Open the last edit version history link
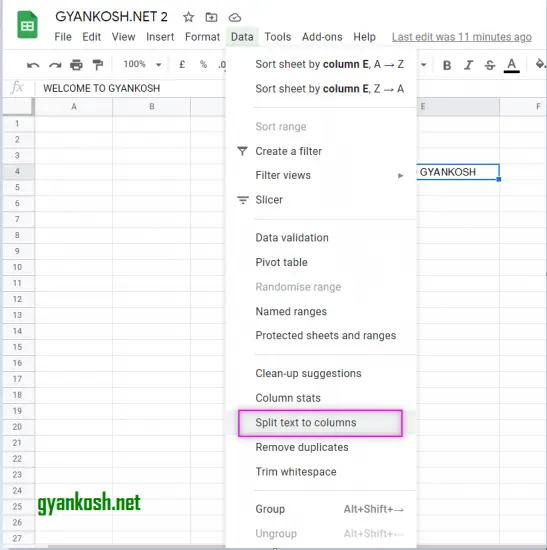Image resolution: width=547 pixels, height=550 pixels. [462, 37]
